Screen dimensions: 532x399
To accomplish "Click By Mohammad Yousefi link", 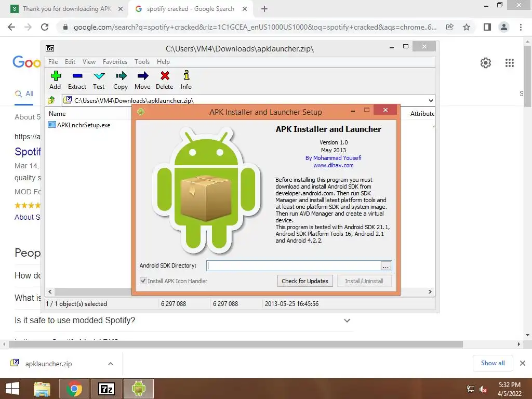I will coord(333,158).
